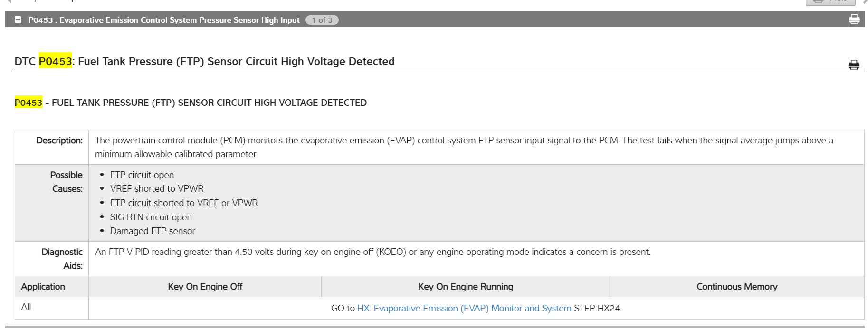Select the Key On Engine Running column header
This screenshot has height=328, width=868.
pos(465,287)
